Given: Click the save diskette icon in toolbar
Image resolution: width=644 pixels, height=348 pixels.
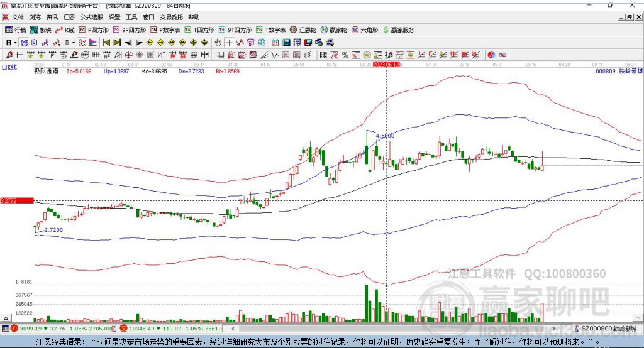Looking at the screenshot, I should point(308,43).
